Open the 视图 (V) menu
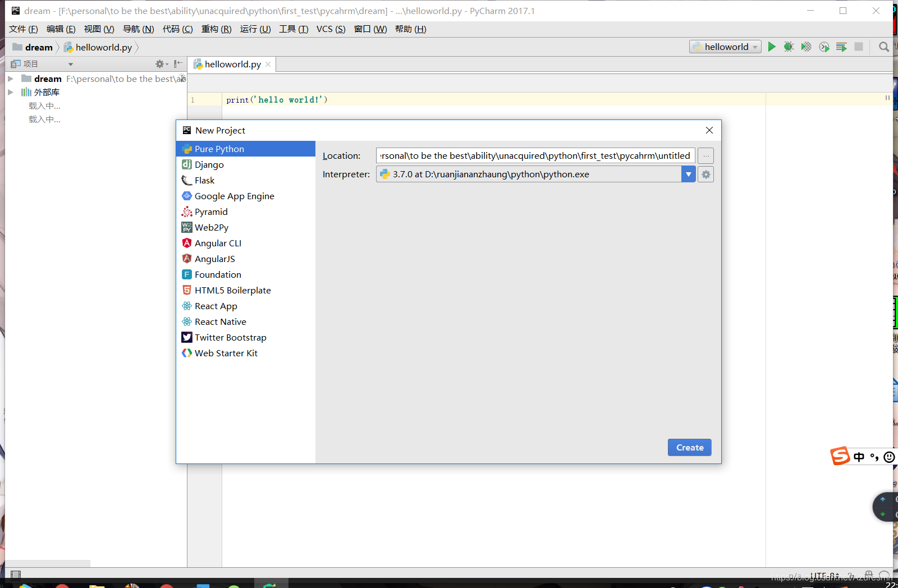 click(99, 29)
